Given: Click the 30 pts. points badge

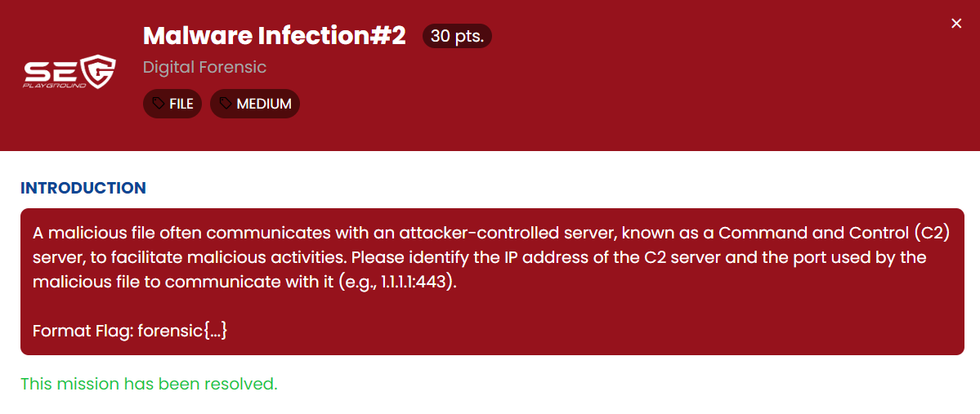Looking at the screenshot, I should [x=457, y=37].
